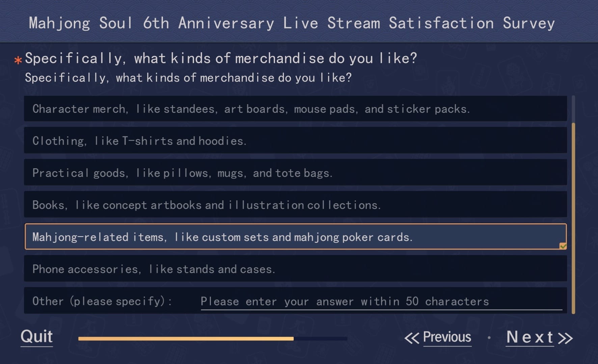The height and width of the screenshot is (364, 598).
Task: Proceed with the Next link
Action: pos(529,337)
